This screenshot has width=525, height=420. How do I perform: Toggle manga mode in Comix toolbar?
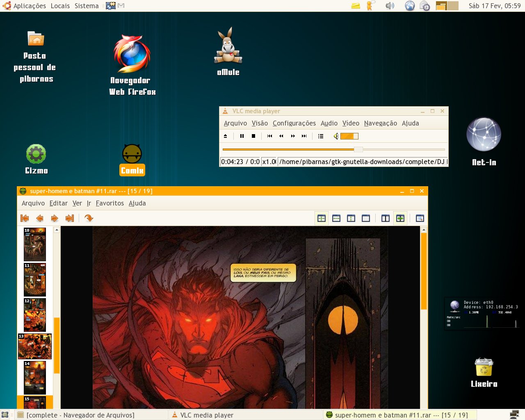click(x=400, y=218)
